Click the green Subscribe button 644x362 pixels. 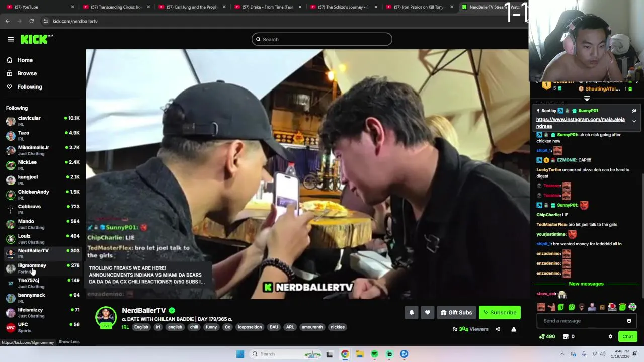500,312
